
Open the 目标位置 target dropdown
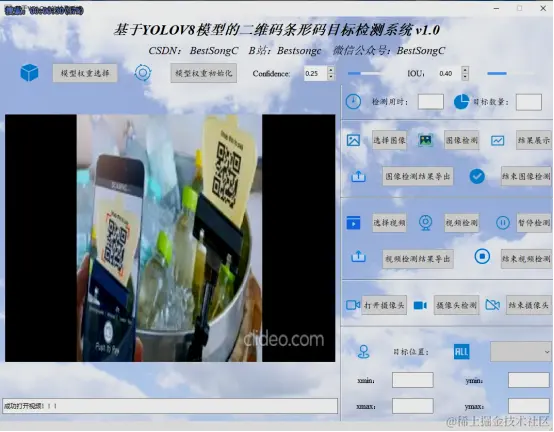(521, 351)
